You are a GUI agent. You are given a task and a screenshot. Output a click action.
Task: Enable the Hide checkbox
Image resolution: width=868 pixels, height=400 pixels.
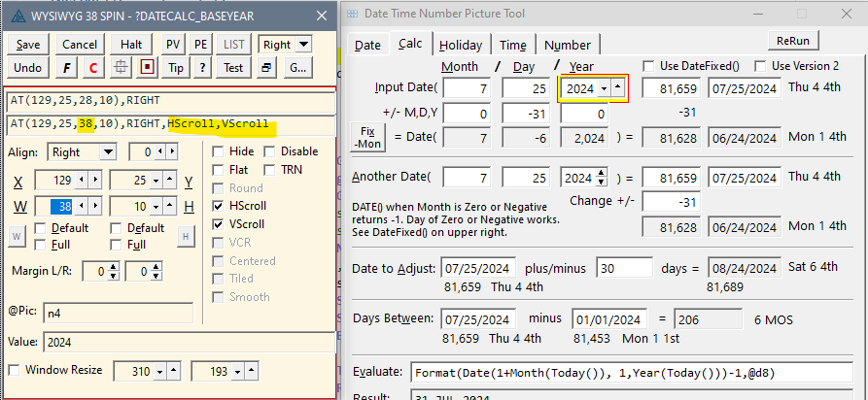219,151
